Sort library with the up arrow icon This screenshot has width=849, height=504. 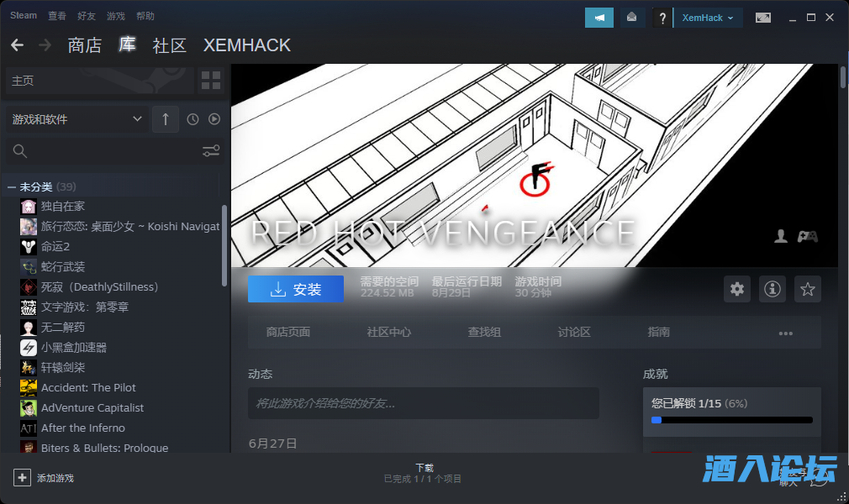[x=166, y=118]
